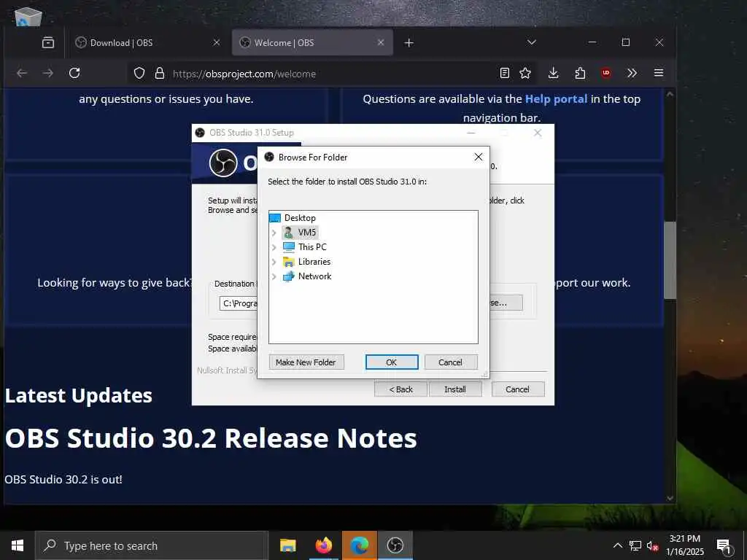Image resolution: width=747 pixels, height=560 pixels.
Task: Click Make New Folder button
Action: (x=306, y=362)
